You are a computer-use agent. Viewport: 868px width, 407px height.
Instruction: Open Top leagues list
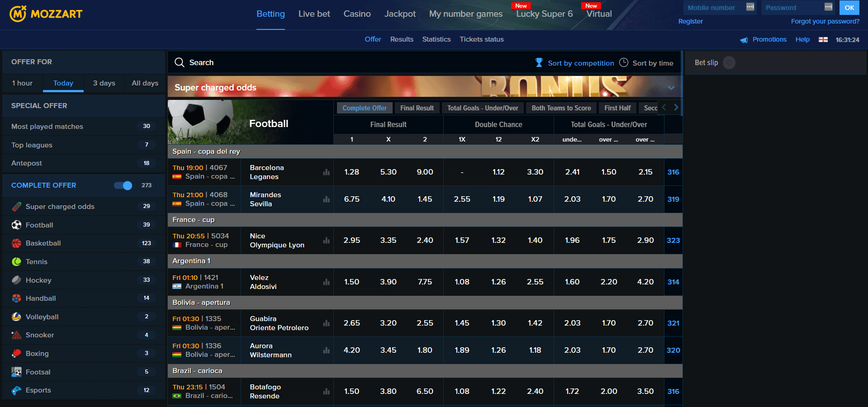tap(84, 145)
